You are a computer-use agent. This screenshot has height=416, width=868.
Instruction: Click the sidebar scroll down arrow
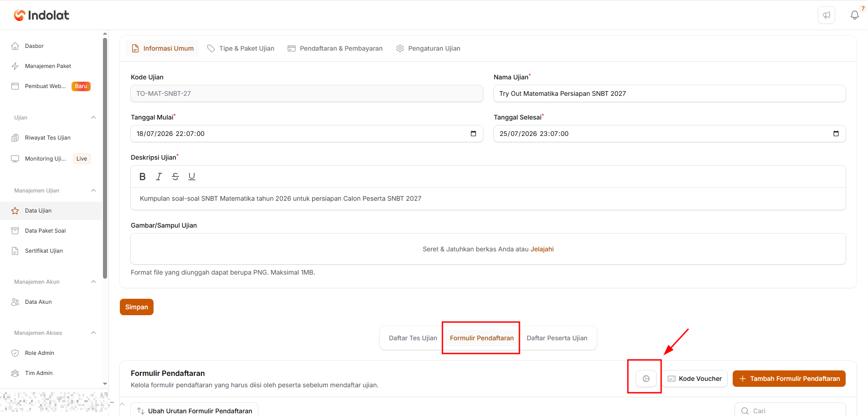click(x=105, y=384)
